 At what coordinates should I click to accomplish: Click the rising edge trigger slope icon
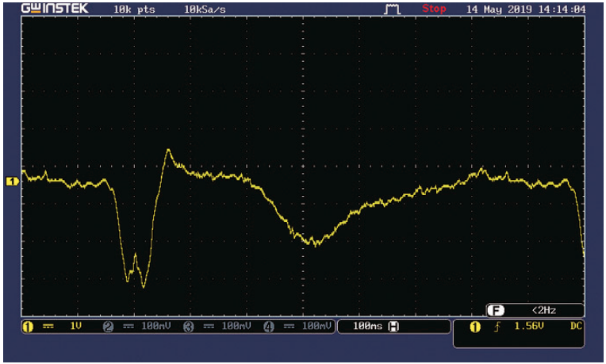[497, 327]
